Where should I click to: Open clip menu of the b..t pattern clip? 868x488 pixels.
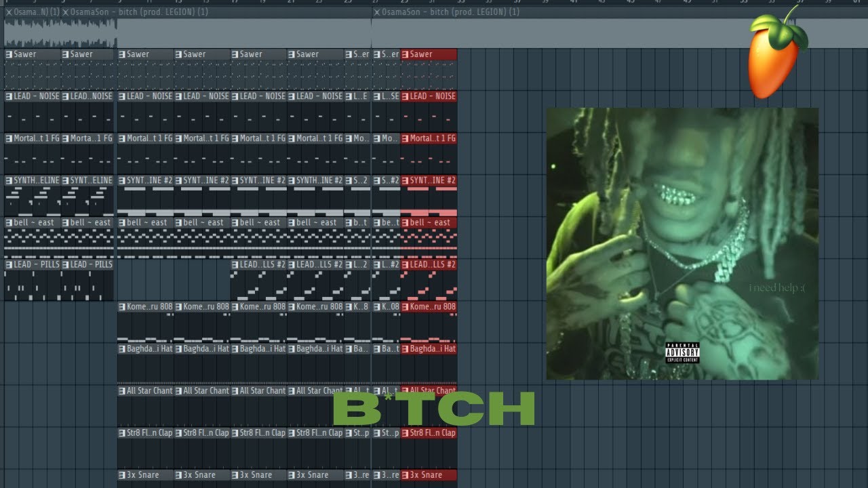click(349, 222)
